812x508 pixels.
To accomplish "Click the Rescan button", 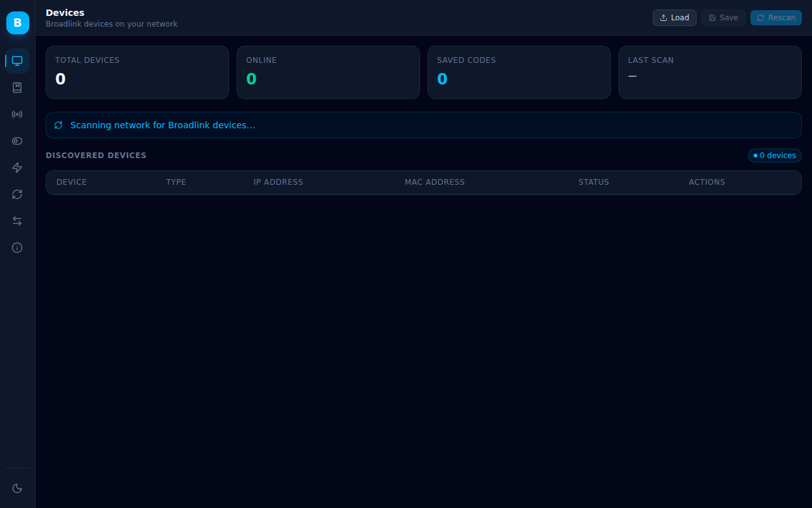I will coord(776,18).
